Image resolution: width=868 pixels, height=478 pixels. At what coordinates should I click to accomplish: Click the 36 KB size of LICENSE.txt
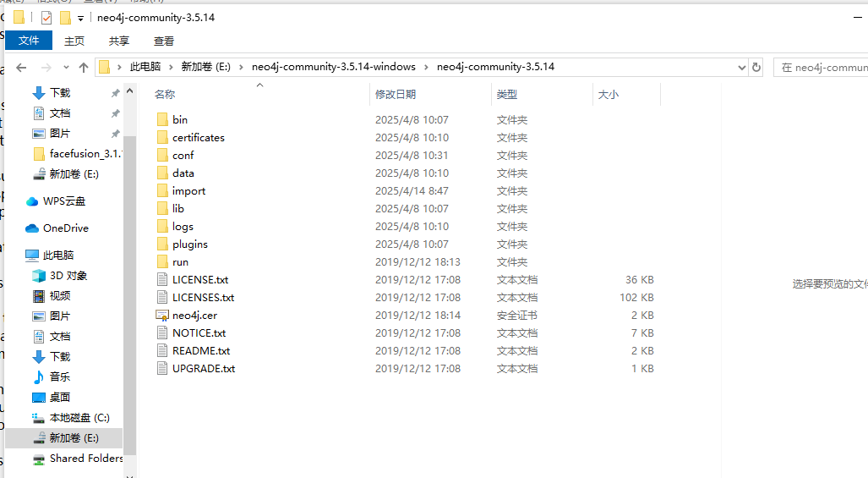tap(639, 280)
